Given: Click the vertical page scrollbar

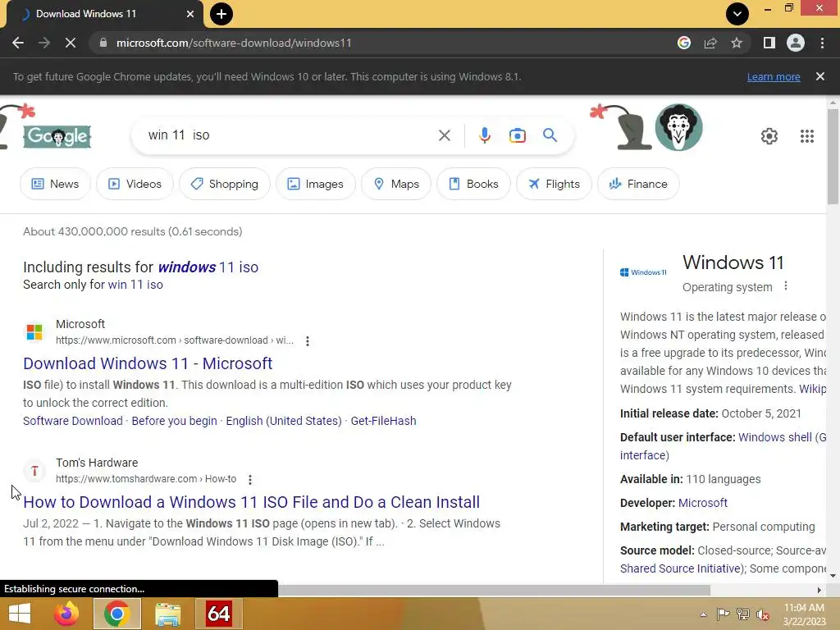Looking at the screenshot, I should (x=833, y=155).
